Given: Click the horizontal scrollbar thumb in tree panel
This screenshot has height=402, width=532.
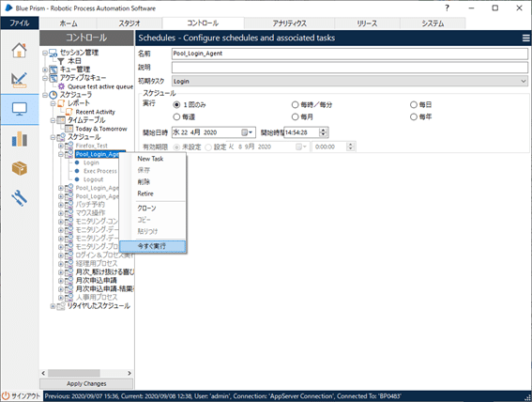Looking at the screenshot, I should 73,373.
